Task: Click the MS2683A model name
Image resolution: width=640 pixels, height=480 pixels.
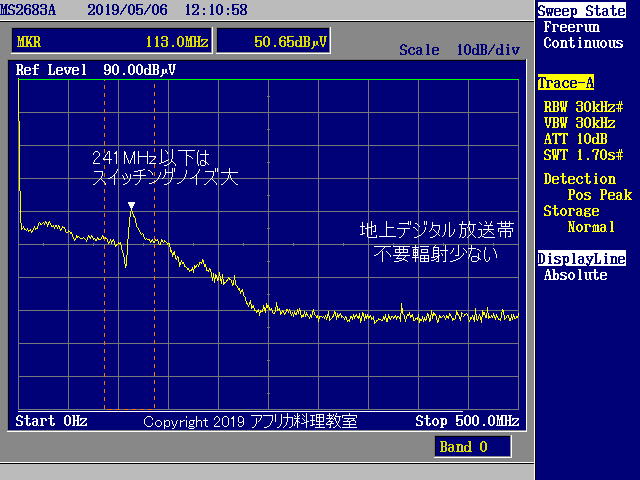Action: (28, 9)
